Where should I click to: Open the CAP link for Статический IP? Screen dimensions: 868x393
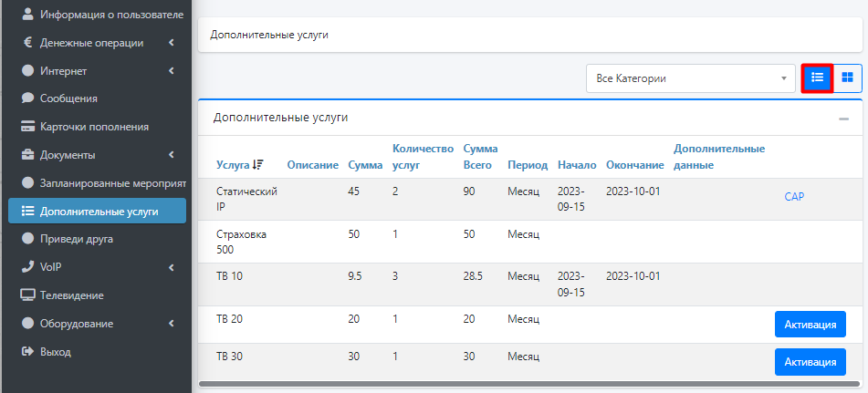(x=793, y=197)
